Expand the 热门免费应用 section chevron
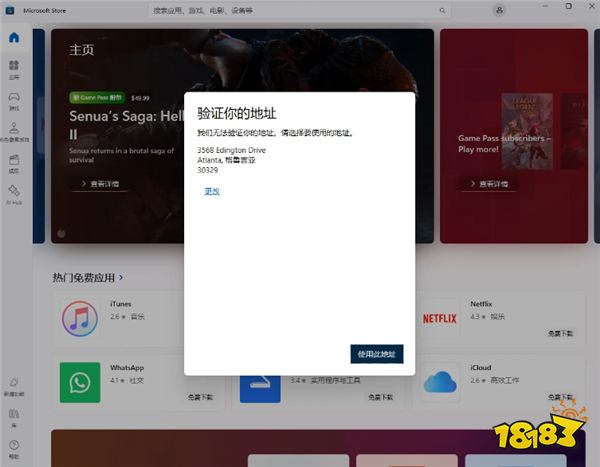The height and width of the screenshot is (467, 600). [121, 277]
